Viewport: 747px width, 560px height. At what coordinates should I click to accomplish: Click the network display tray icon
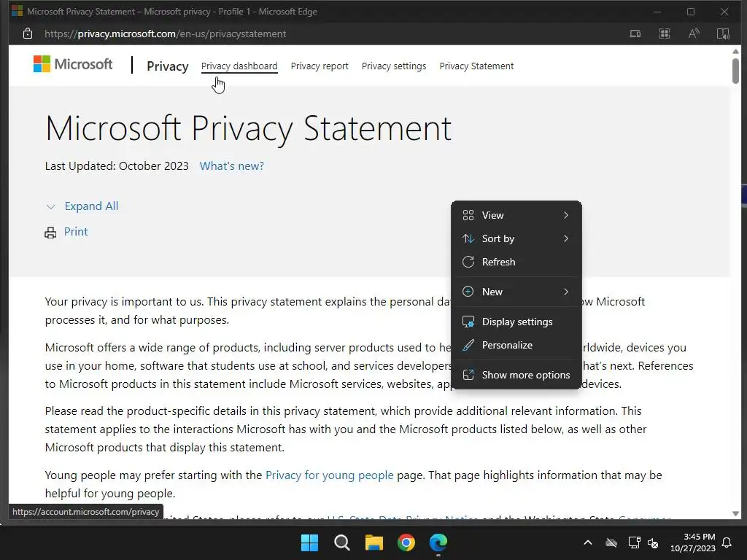[634, 542]
